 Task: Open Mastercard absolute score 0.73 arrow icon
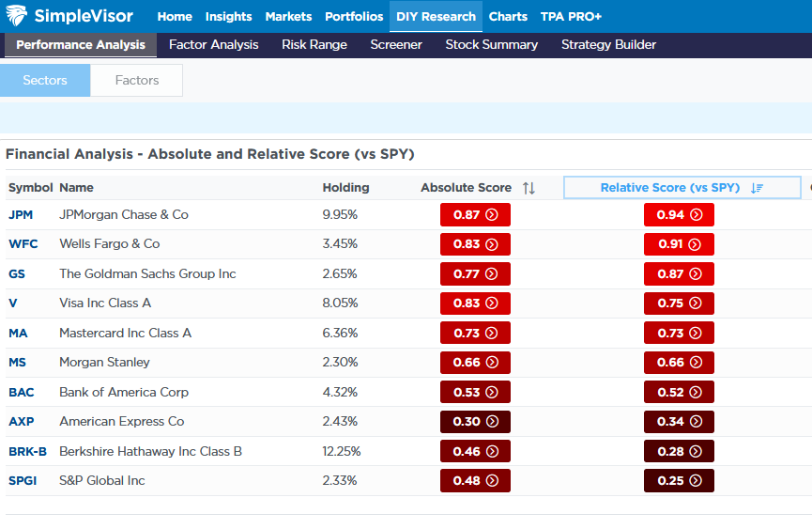(492, 334)
